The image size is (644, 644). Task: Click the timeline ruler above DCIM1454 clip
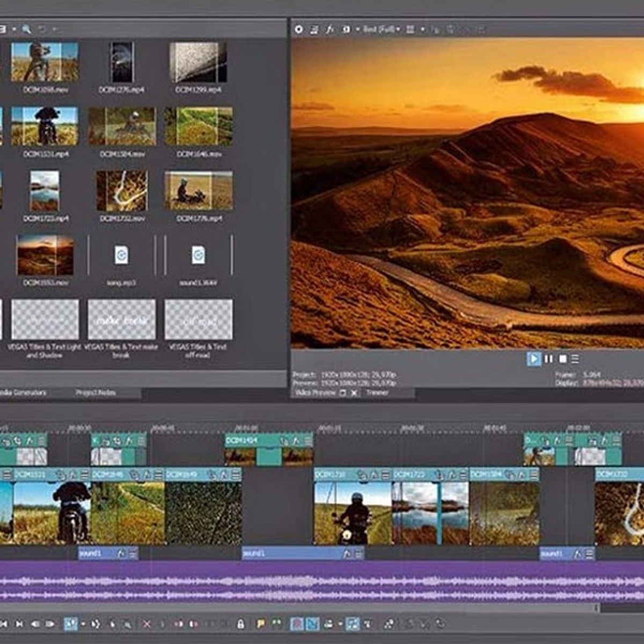268,428
